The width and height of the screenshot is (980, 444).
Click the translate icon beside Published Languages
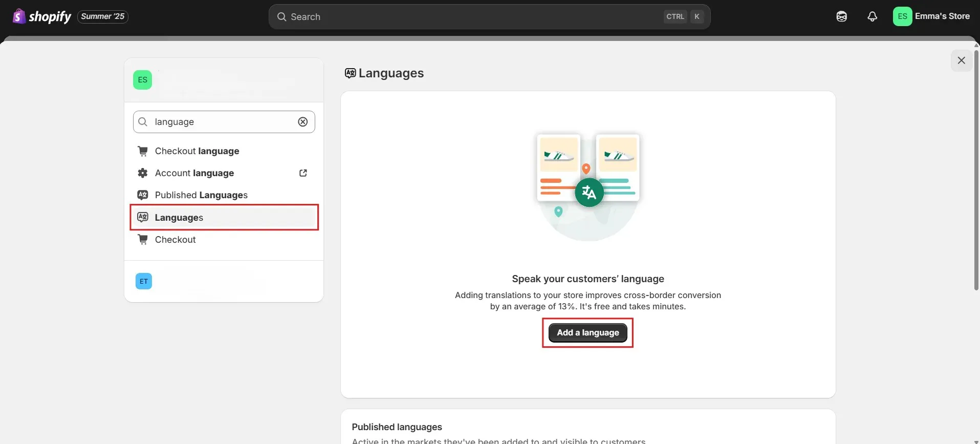click(143, 195)
